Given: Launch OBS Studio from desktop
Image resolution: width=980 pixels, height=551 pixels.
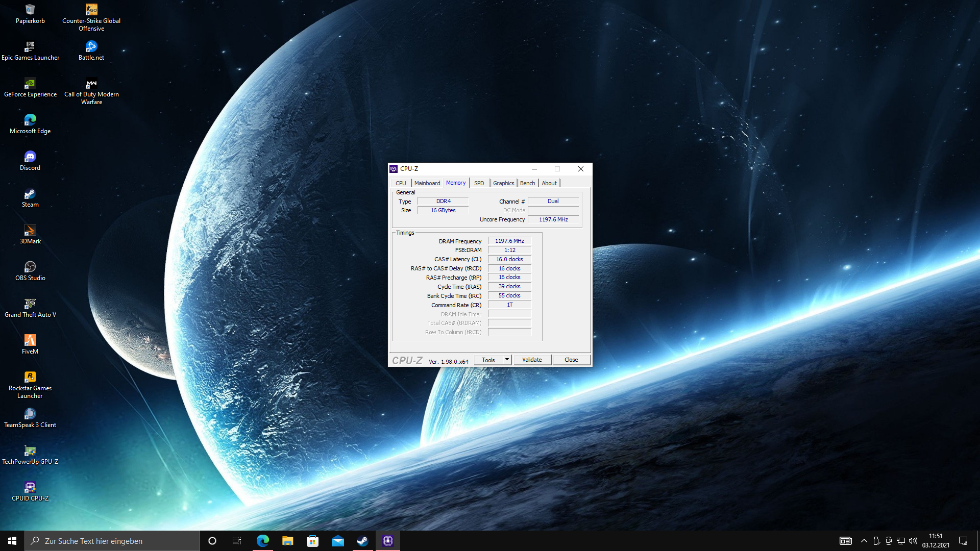Looking at the screenshot, I should (30, 267).
